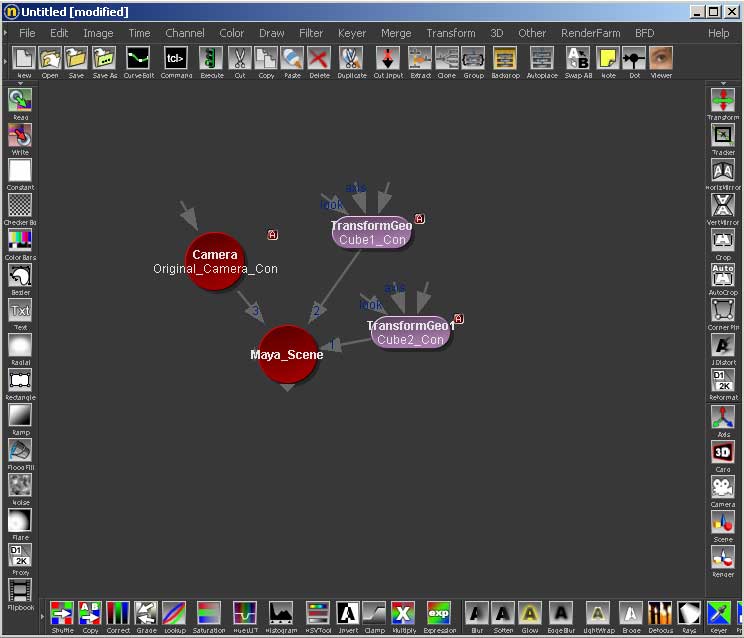Add an Expression node
The height and width of the screenshot is (638, 744).
coord(438,613)
